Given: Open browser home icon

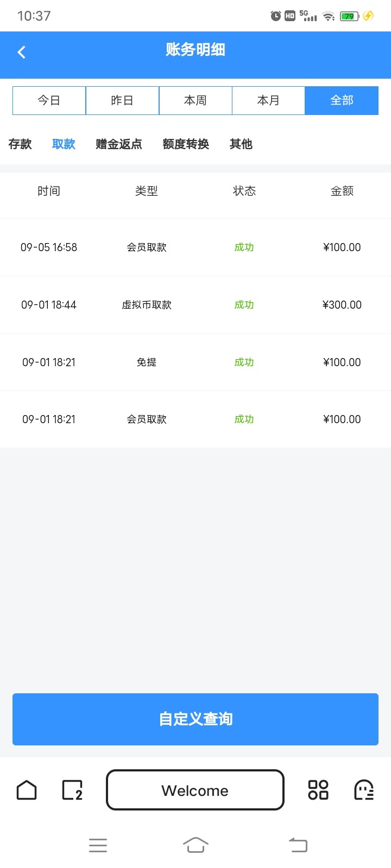Looking at the screenshot, I should [x=27, y=790].
